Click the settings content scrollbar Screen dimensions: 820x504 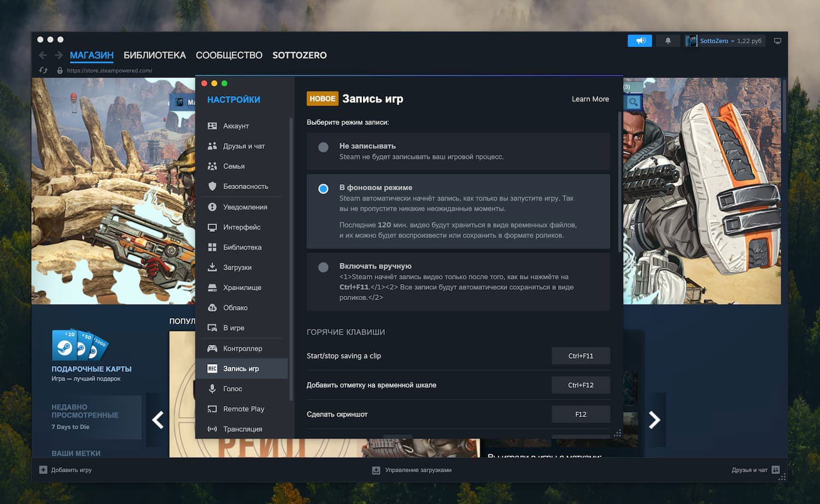pyautogui.click(x=619, y=180)
